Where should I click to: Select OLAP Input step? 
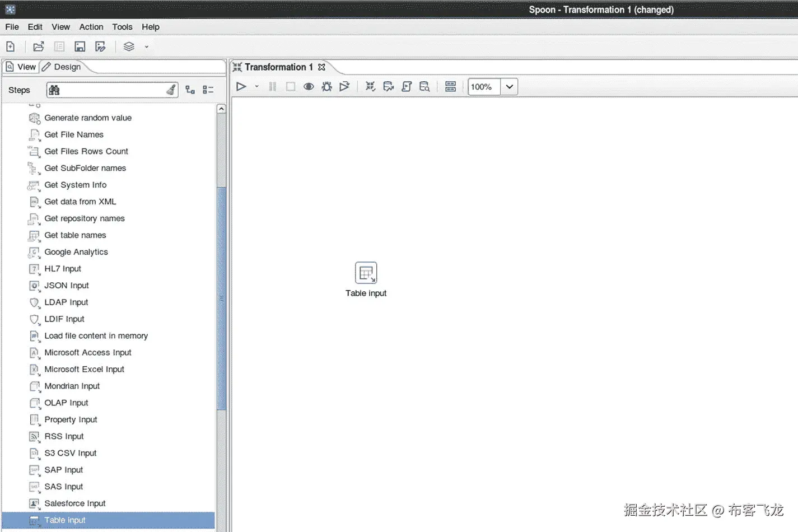tap(66, 404)
